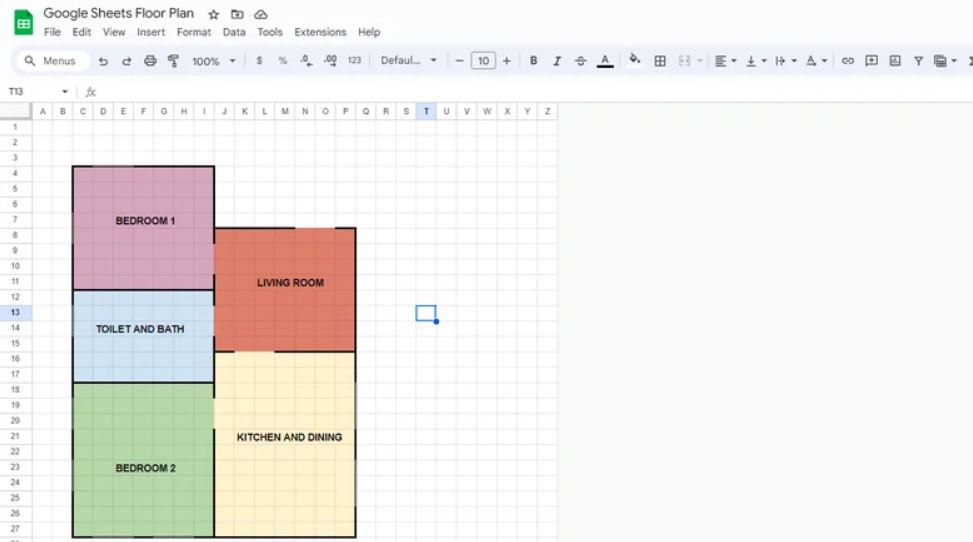Check the cloud save status icon

261,14
